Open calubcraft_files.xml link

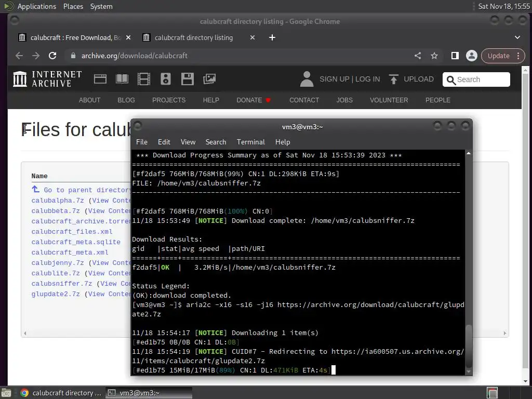72,231
